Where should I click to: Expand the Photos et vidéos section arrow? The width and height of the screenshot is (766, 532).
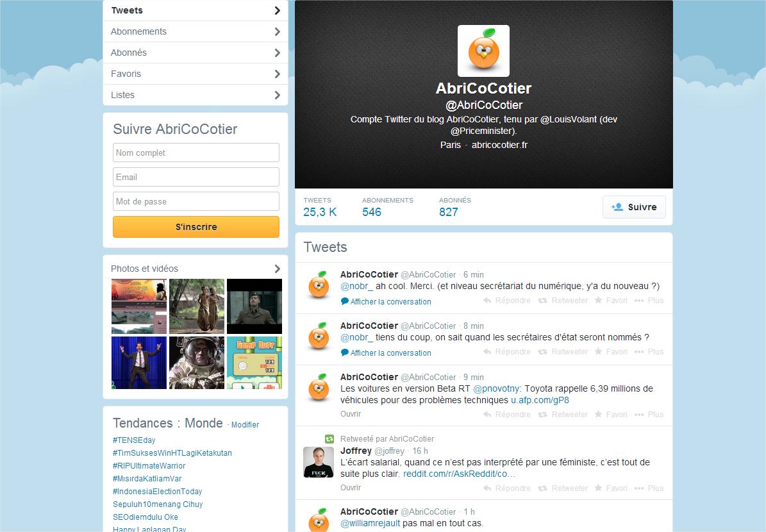pos(277,269)
